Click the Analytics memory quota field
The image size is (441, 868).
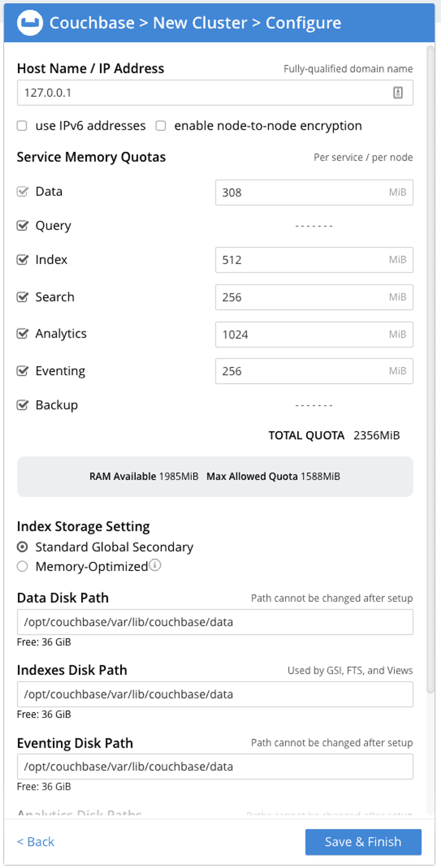pyautogui.click(x=314, y=335)
